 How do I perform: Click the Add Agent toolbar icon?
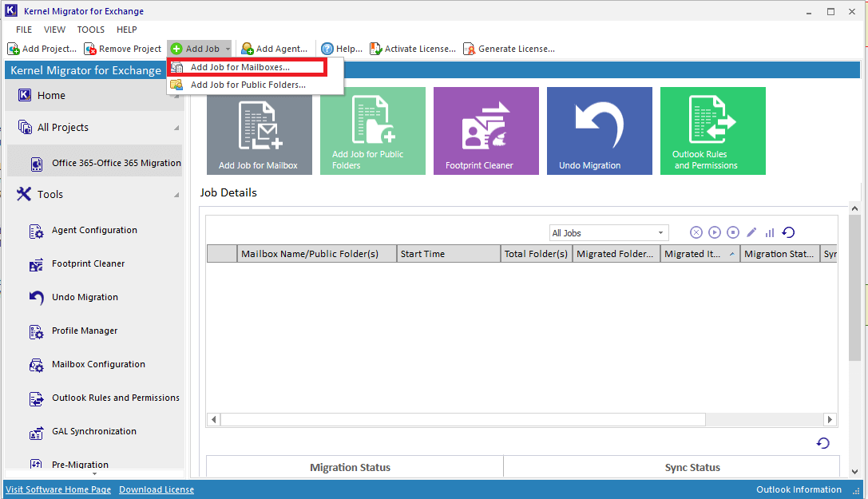point(247,49)
